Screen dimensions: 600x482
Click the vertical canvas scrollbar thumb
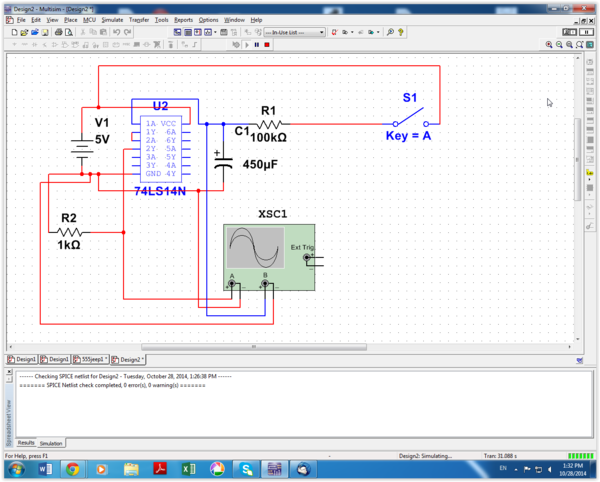[x=577, y=159]
